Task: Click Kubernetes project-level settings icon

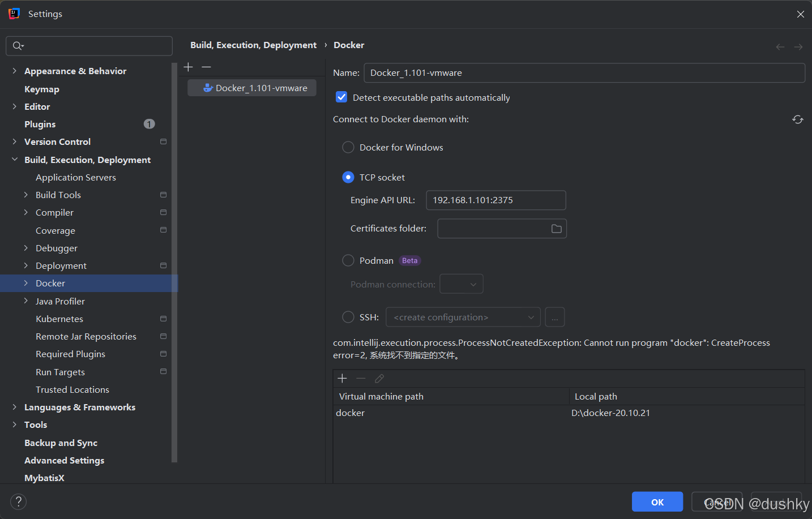Action: 163,319
